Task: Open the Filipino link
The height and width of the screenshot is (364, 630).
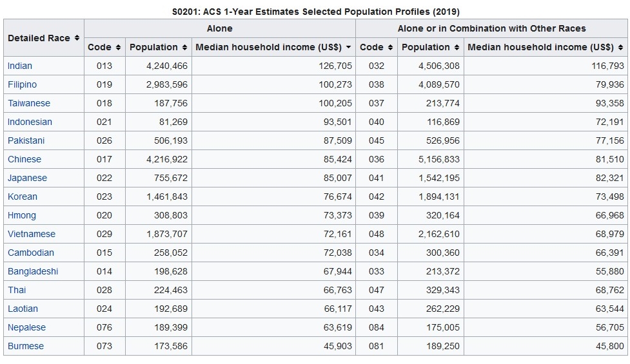Action: (x=22, y=84)
